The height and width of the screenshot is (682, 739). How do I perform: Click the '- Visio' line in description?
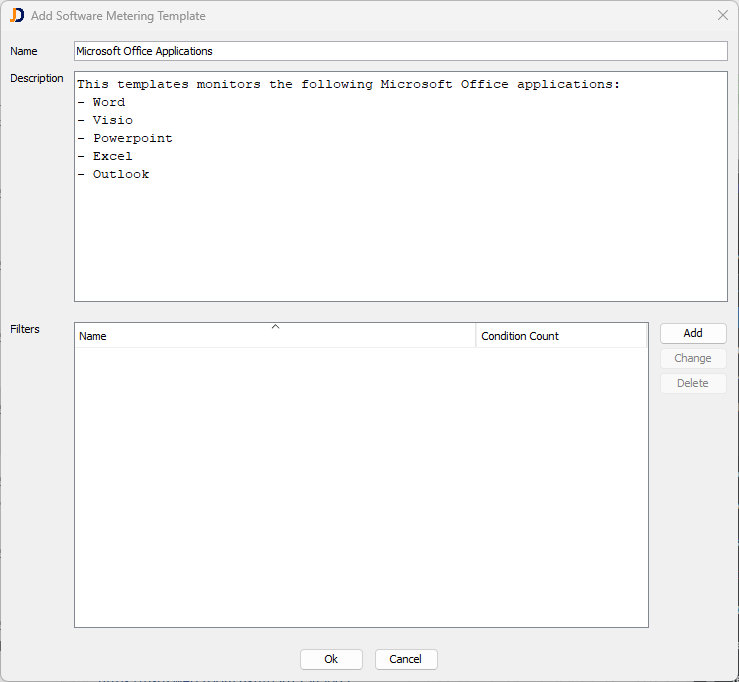pyautogui.click(x=105, y=120)
